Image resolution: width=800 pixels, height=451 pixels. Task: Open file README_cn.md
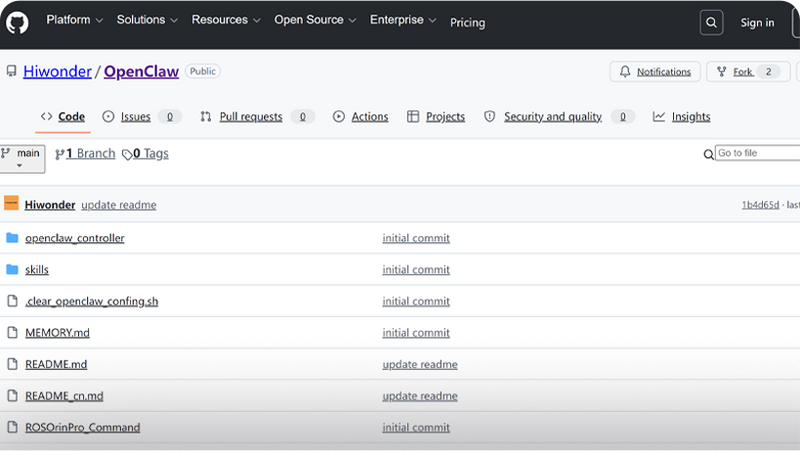coord(64,396)
